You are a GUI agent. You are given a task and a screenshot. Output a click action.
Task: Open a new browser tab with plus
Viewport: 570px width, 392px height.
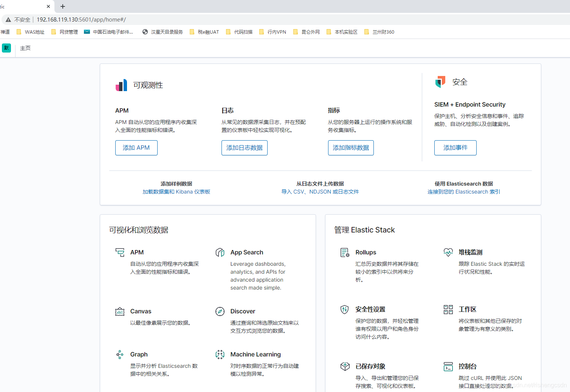pyautogui.click(x=63, y=6)
